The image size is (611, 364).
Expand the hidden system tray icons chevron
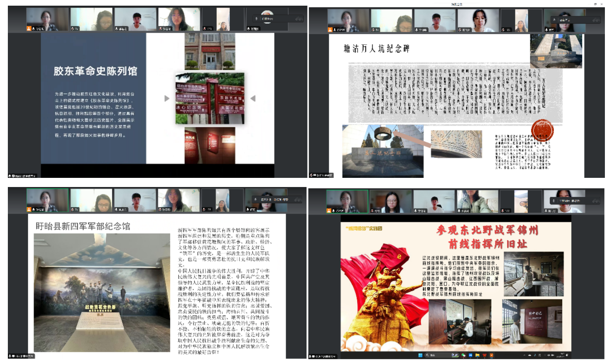click(x=524, y=355)
